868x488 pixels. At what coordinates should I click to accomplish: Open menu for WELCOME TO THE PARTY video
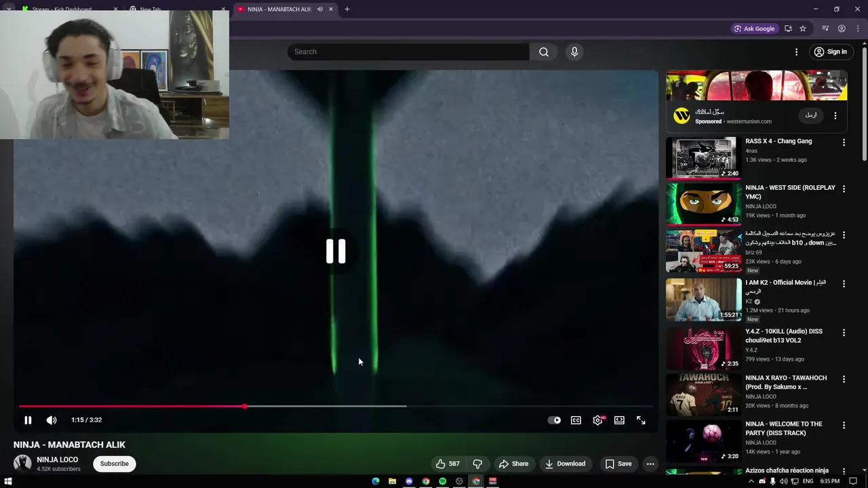coord(844,425)
